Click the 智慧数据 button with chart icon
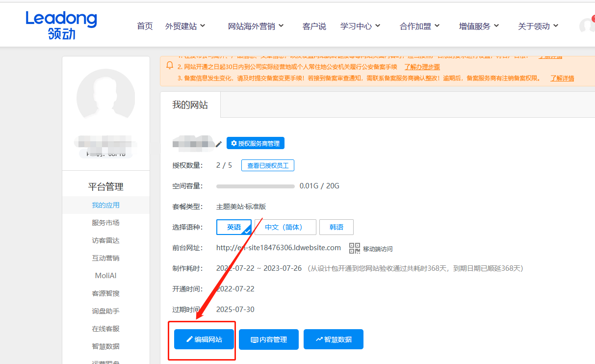This screenshot has height=364, width=595. pyautogui.click(x=334, y=339)
